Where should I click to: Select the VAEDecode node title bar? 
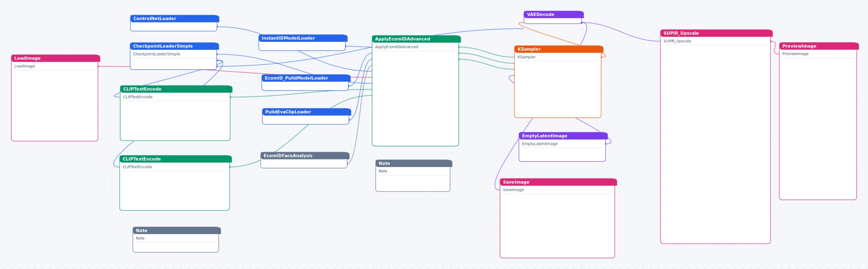(554, 14)
